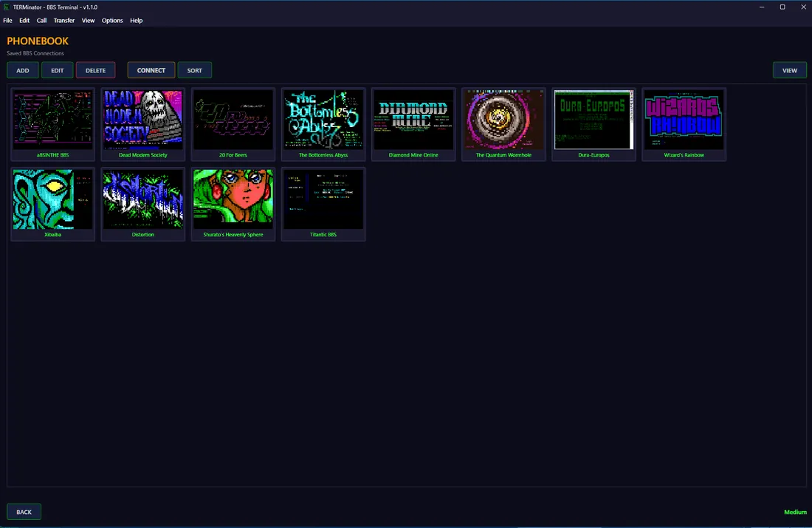Image resolution: width=812 pixels, height=528 pixels.
Task: Open the Transfer menu
Action: [x=64, y=21]
